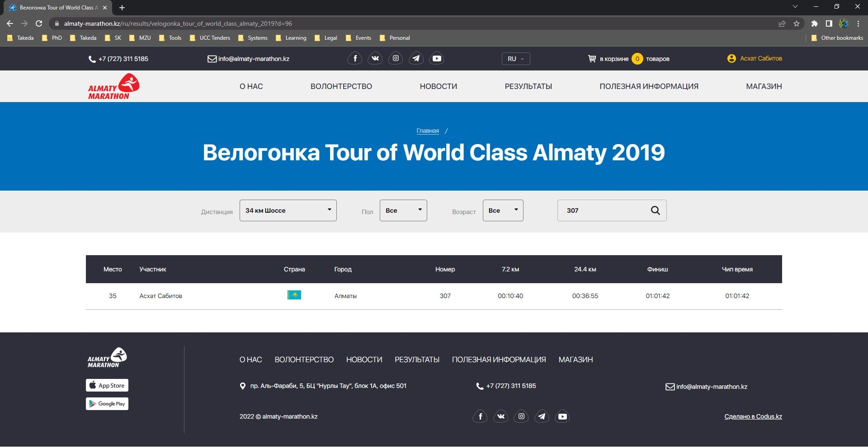Open the RU language selector

coord(515,59)
